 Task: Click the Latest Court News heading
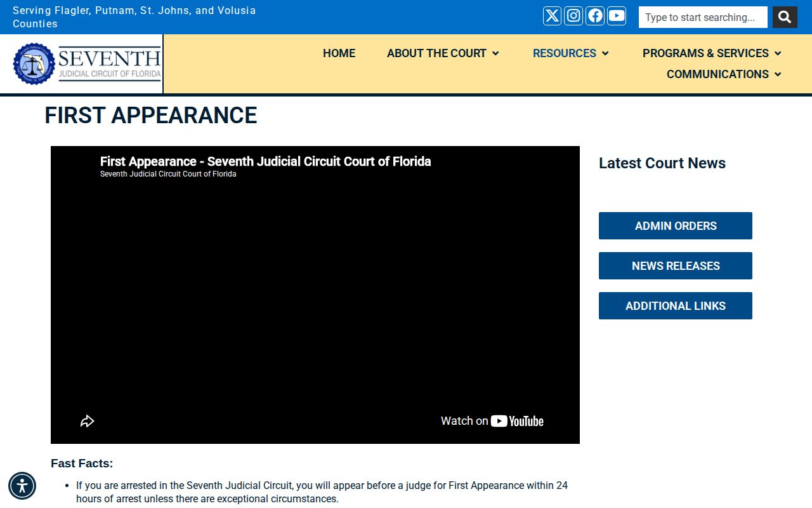(662, 163)
